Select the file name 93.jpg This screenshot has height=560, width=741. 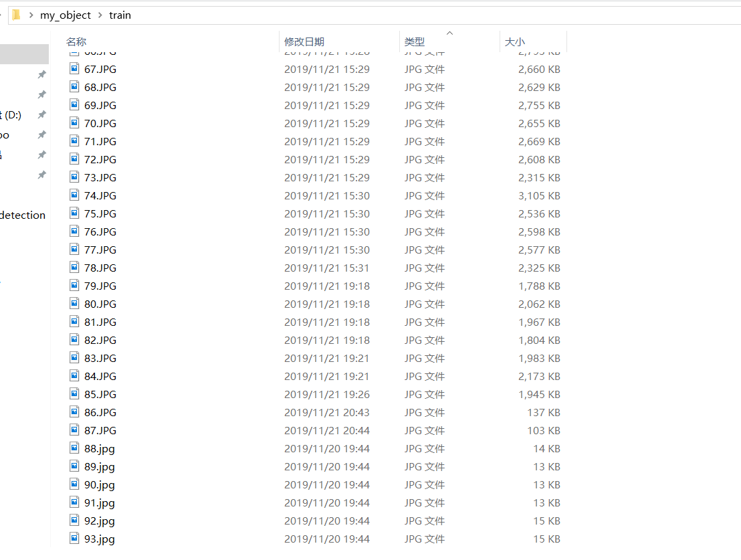coord(99,539)
